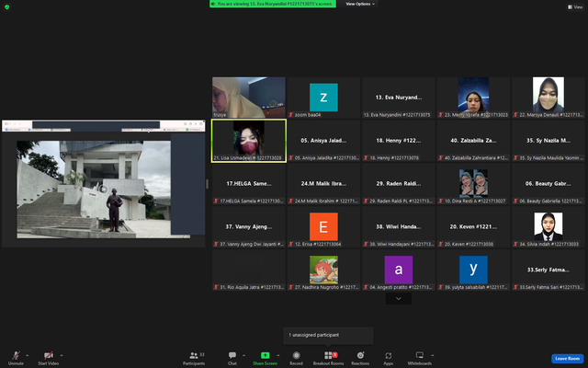Select the top-left participant's webcam video tile
Viewport: 588px width, 368px height.
click(249, 98)
